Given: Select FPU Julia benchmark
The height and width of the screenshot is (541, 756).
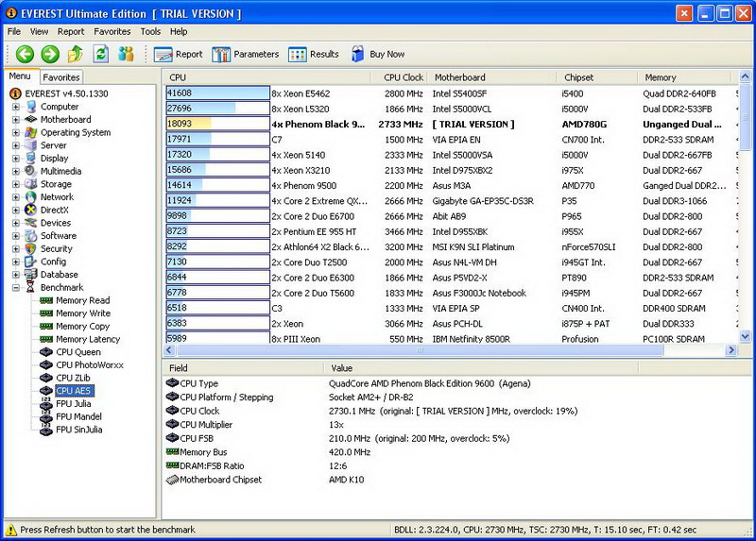Looking at the screenshot, I should (x=74, y=404).
